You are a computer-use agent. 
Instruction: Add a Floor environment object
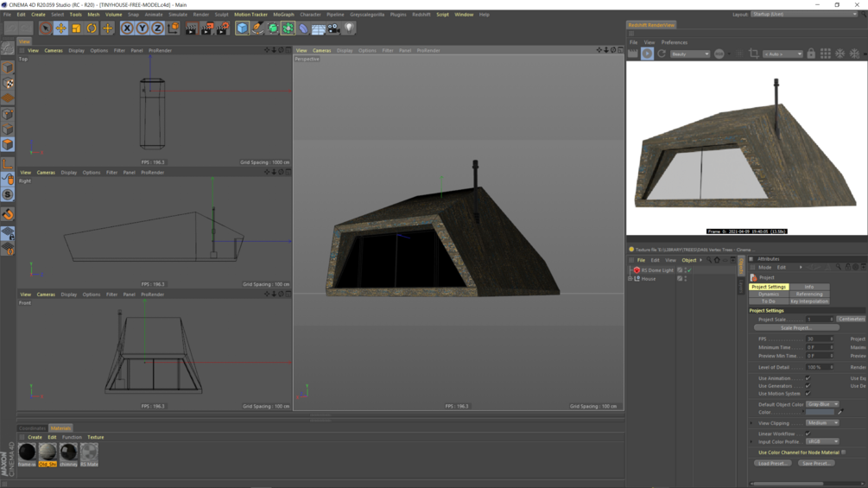319,29
